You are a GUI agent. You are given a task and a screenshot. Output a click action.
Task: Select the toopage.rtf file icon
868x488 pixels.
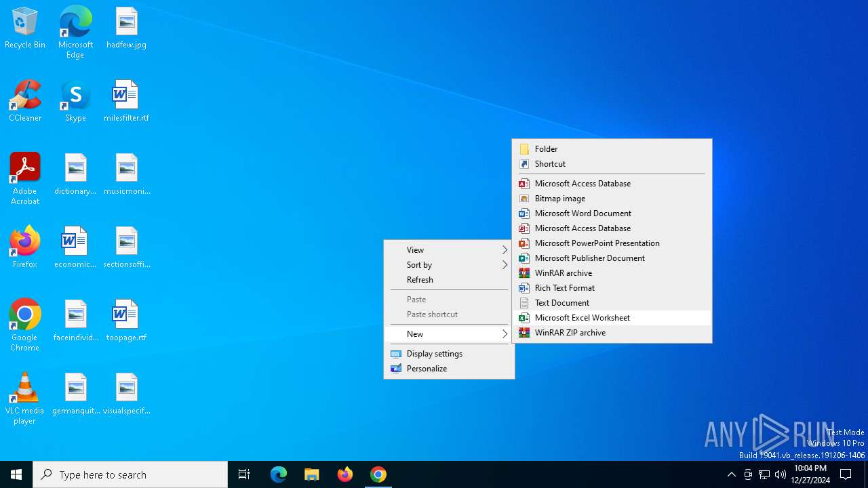point(126,321)
